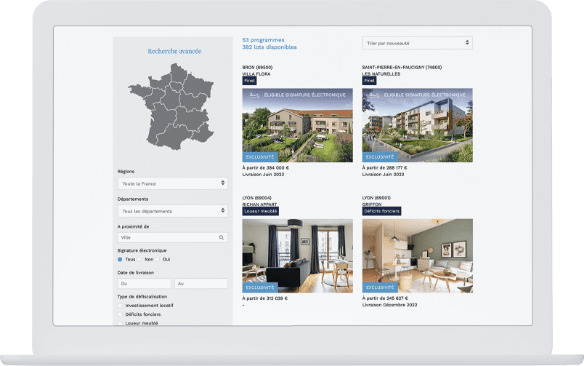This screenshot has width=584, height=366.
Task: Click the Pinel badge on Villa Flora listing
Action: [x=249, y=80]
